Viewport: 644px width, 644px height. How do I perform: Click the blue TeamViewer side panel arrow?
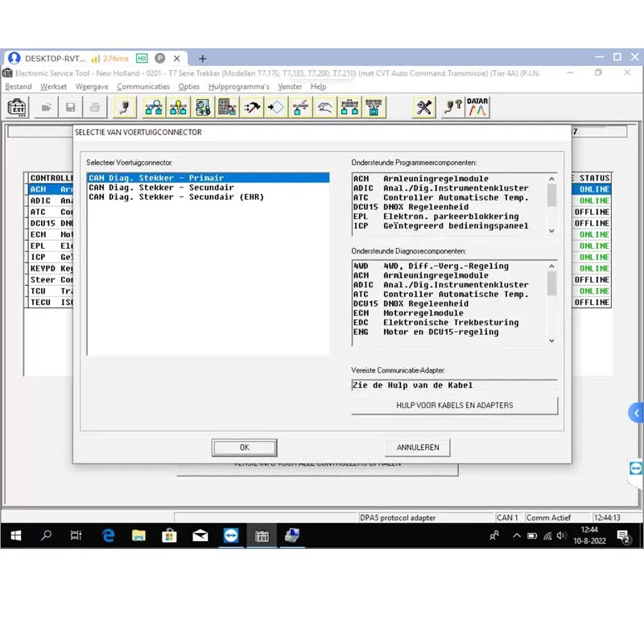click(636, 413)
